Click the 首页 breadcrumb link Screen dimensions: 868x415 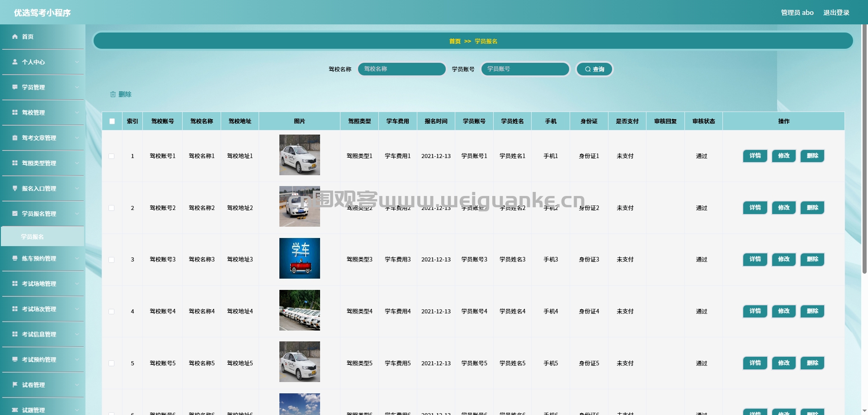[x=455, y=41]
